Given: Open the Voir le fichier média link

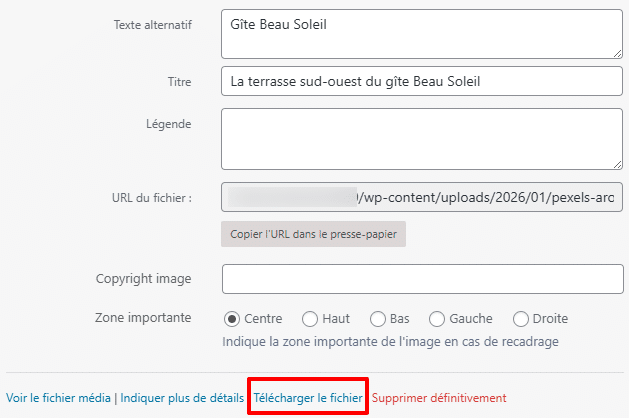Looking at the screenshot, I should point(58,398).
